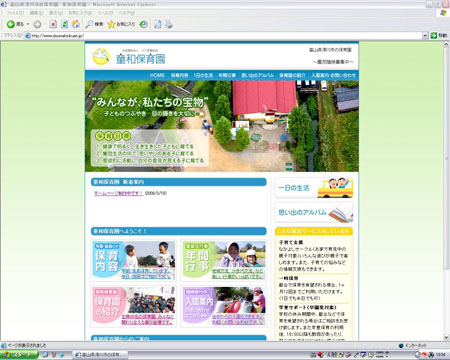Image resolution: width=450 pixels, height=360 pixels.
Task: Open Favorites with the star icon
Action: coord(111,24)
